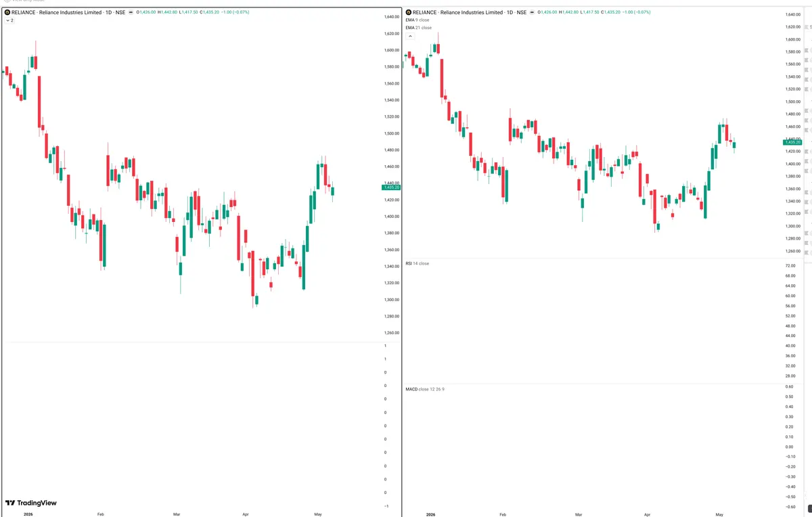This screenshot has height=517, width=812.
Task: Click the 1,500.00 price label on left chart
Action: tap(392, 133)
